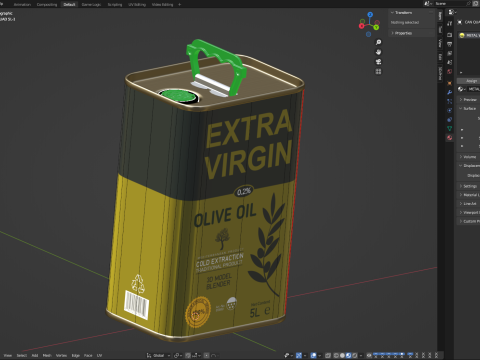Open the Scene properties tab icon
Screen dimensions: 480x360
tap(450, 62)
